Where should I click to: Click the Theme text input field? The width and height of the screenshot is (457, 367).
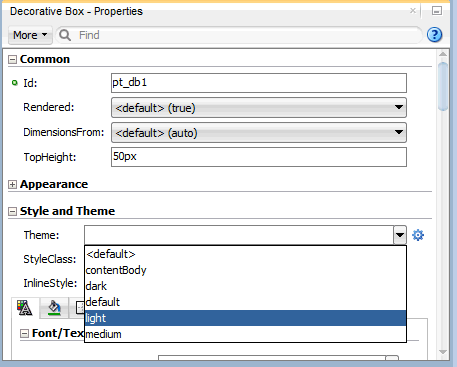pyautogui.click(x=239, y=235)
